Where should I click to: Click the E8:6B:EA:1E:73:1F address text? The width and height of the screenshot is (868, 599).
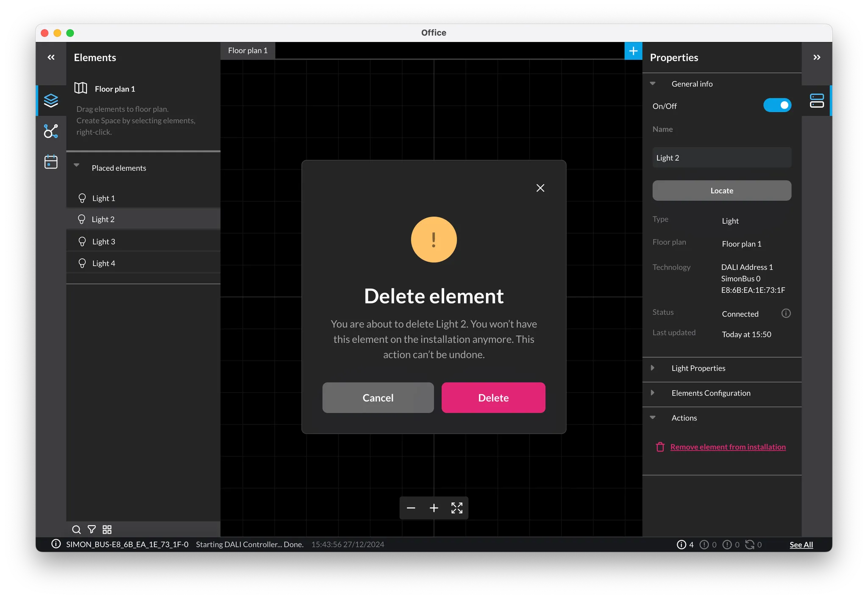[x=753, y=290]
